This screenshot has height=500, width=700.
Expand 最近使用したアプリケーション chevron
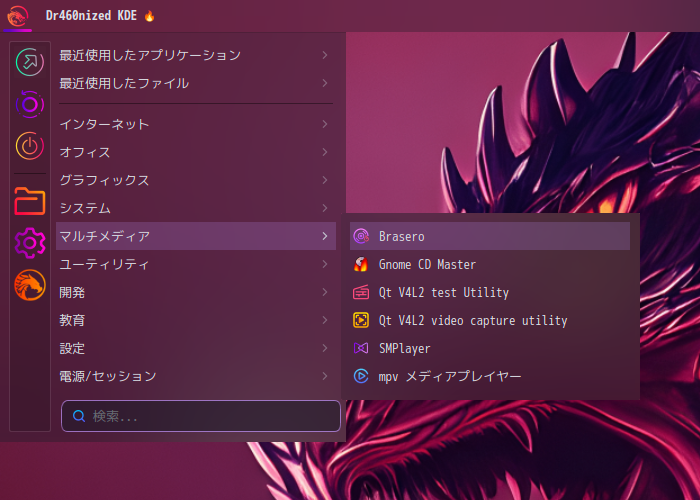[x=325, y=55]
